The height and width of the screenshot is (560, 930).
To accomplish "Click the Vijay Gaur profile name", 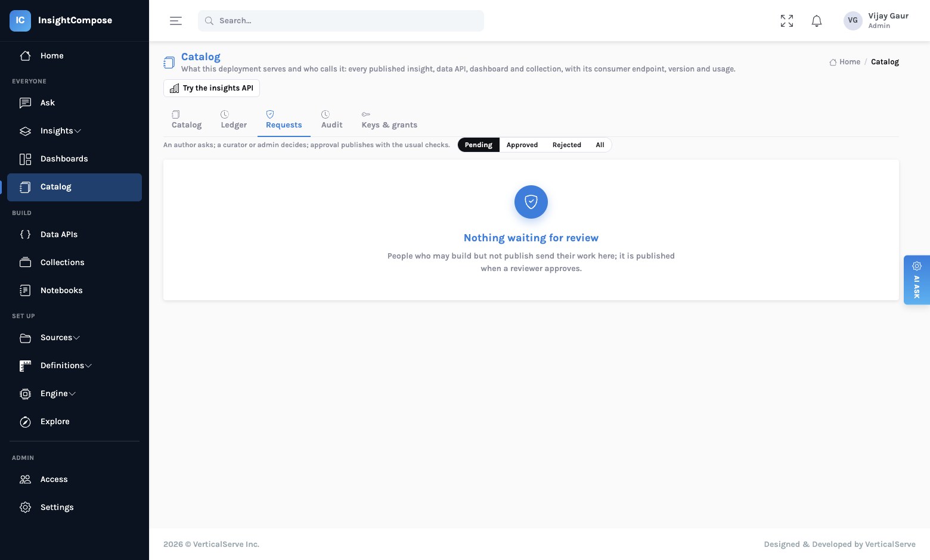I will [888, 16].
